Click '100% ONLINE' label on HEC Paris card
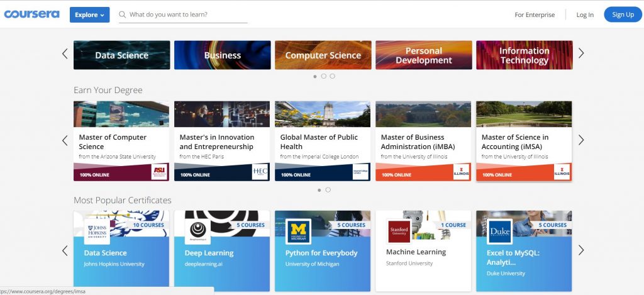The image size is (644, 295). pyautogui.click(x=195, y=175)
